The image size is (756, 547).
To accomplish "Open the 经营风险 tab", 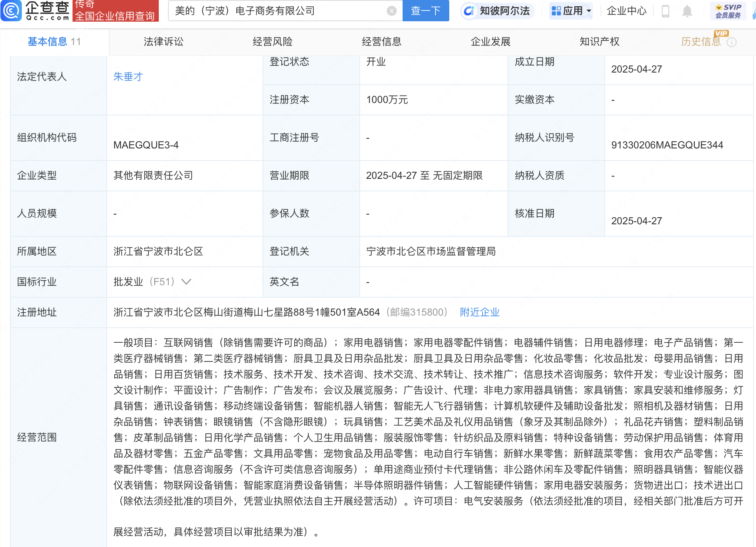I will coord(273,42).
